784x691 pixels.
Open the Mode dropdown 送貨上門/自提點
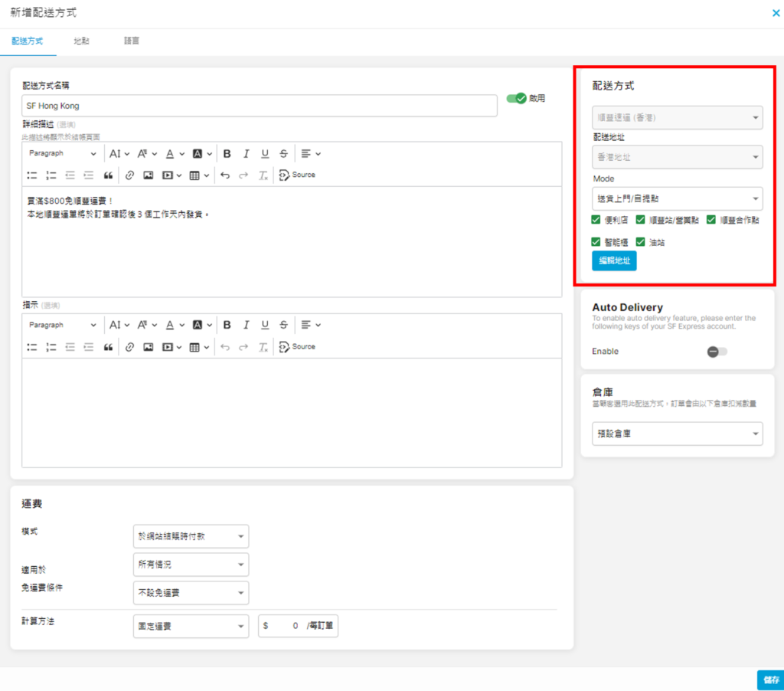tap(677, 198)
